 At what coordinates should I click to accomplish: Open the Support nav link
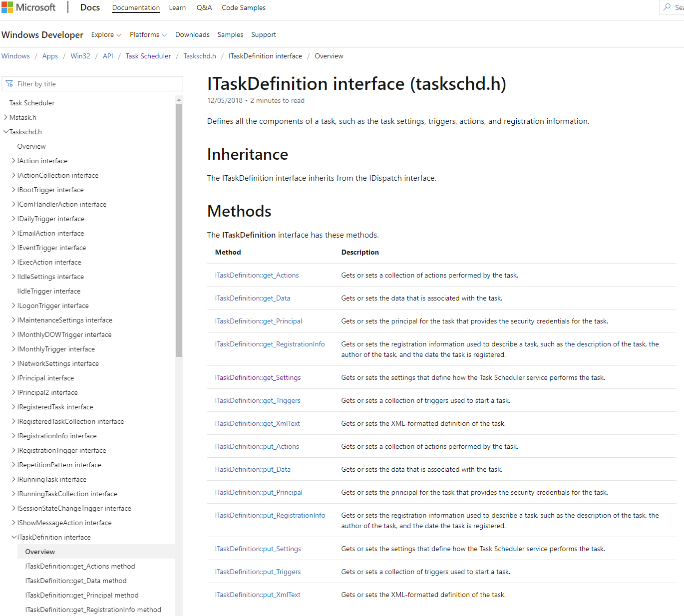click(264, 34)
